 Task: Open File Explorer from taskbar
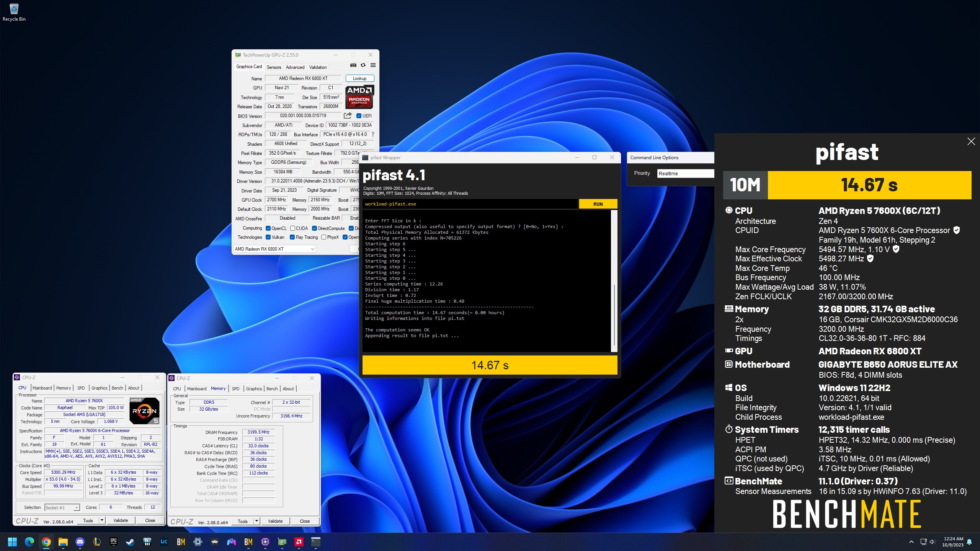[63, 542]
